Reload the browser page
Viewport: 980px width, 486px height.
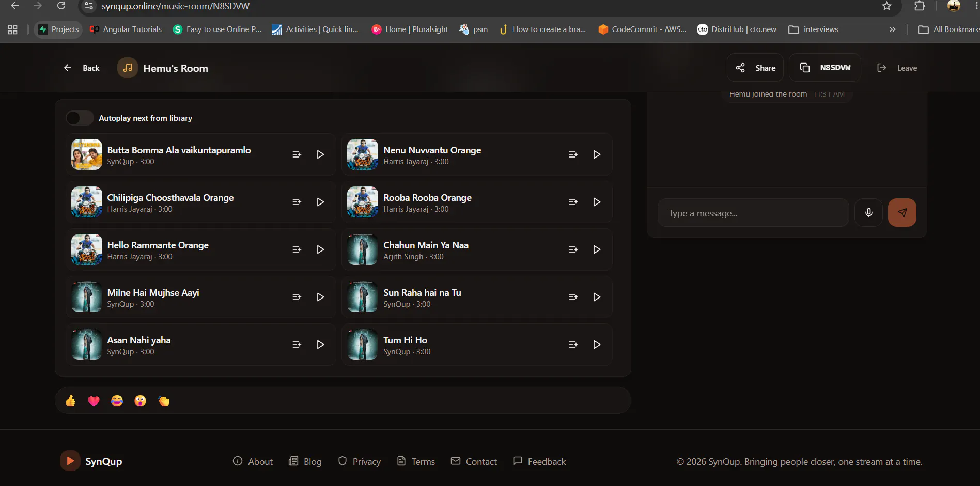pos(61,6)
